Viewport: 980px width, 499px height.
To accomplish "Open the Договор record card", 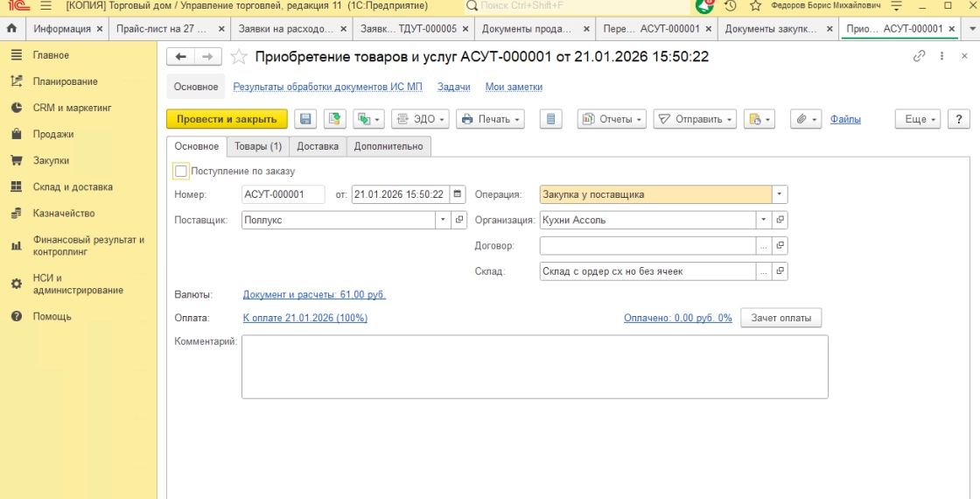I will coord(780,246).
